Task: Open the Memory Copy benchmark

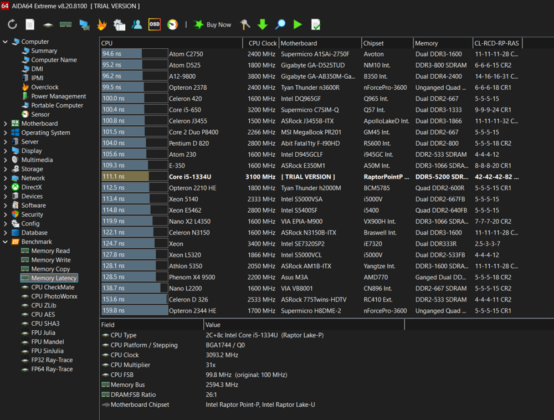Action: point(51,269)
